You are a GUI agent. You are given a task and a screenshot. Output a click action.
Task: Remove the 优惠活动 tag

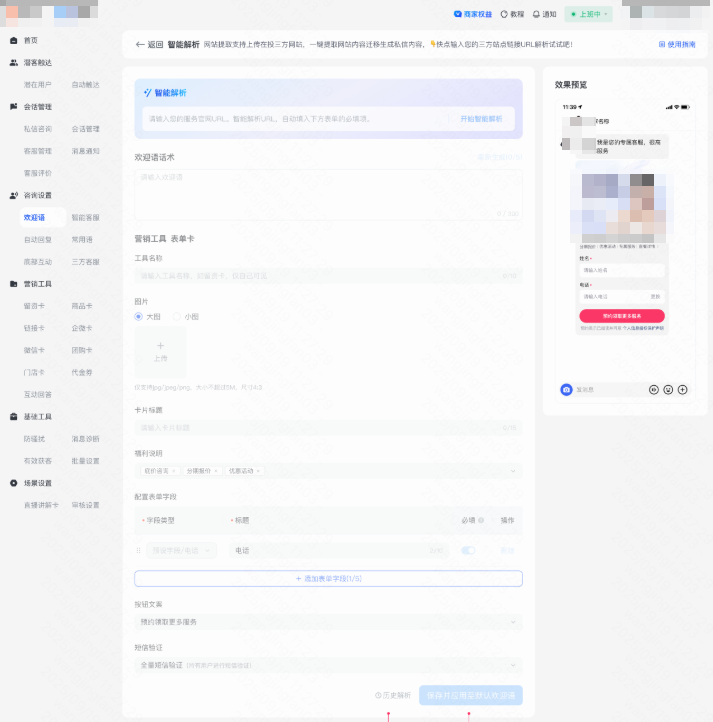(258, 471)
